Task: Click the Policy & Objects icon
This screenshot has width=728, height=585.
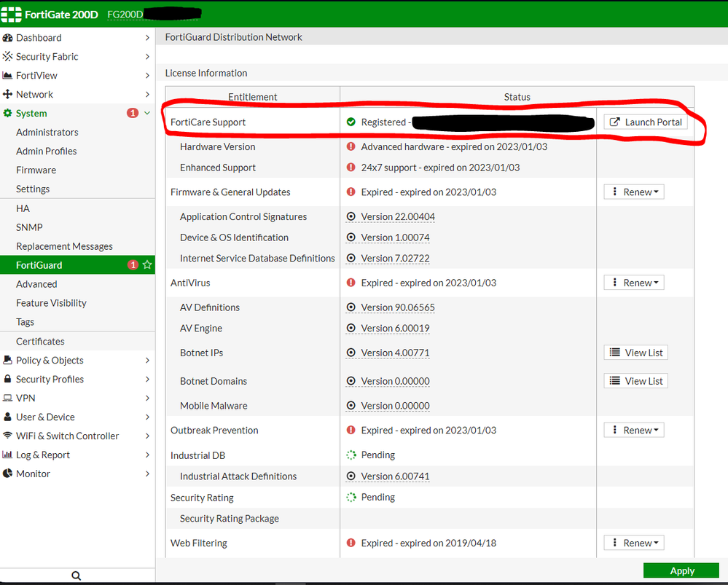Action: coord(7,360)
